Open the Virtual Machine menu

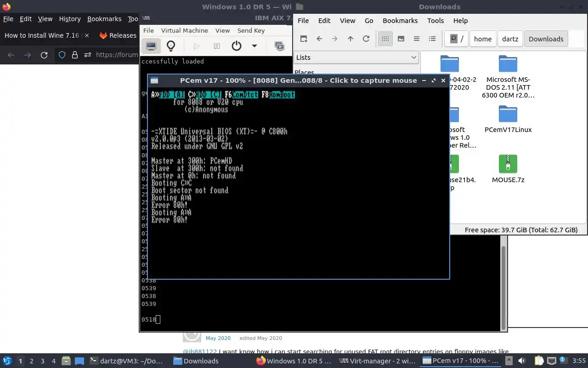(184, 30)
